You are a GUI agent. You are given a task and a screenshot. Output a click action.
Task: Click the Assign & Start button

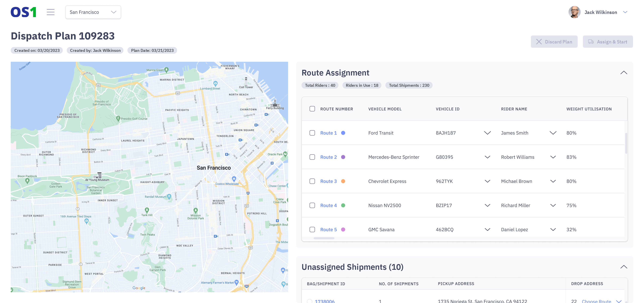[x=608, y=42]
